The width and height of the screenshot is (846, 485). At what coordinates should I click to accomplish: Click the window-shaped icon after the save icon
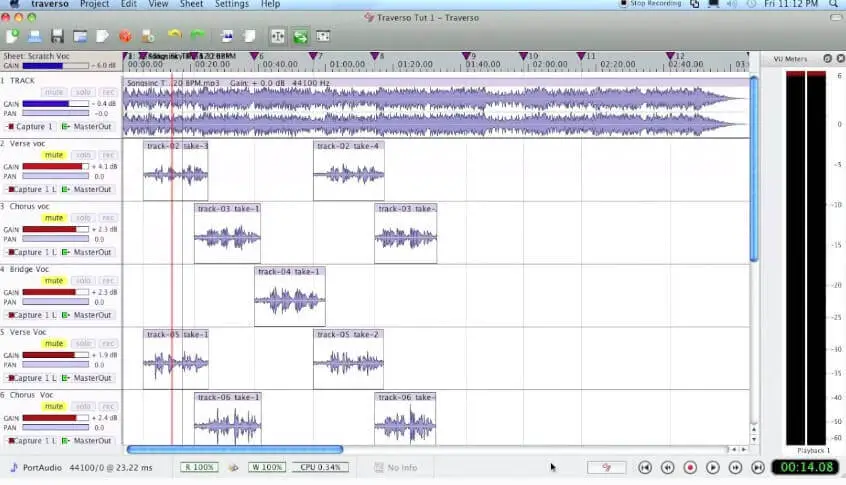[x=80, y=36]
